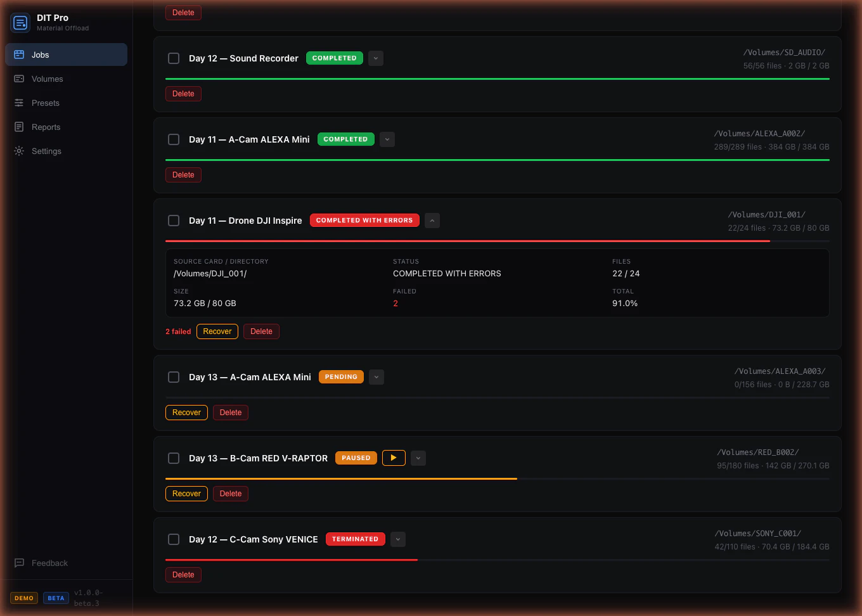Recover the paused B-Cam RED V-RAPTOR job

point(186,494)
